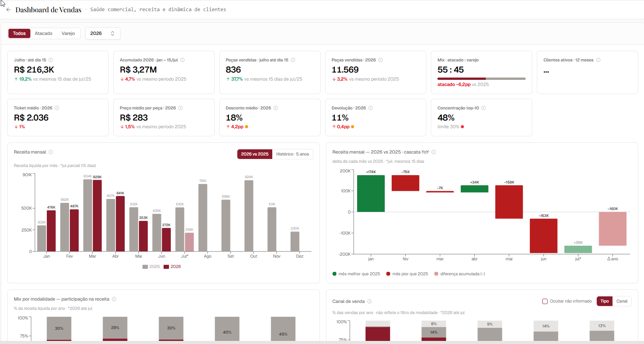The width and height of the screenshot is (644, 344).
Task: Click mês melhor que 2025 legend item
Action: pyautogui.click(x=356, y=274)
